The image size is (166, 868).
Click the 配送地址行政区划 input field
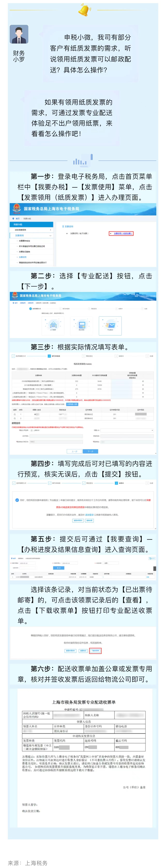coord(56,442)
